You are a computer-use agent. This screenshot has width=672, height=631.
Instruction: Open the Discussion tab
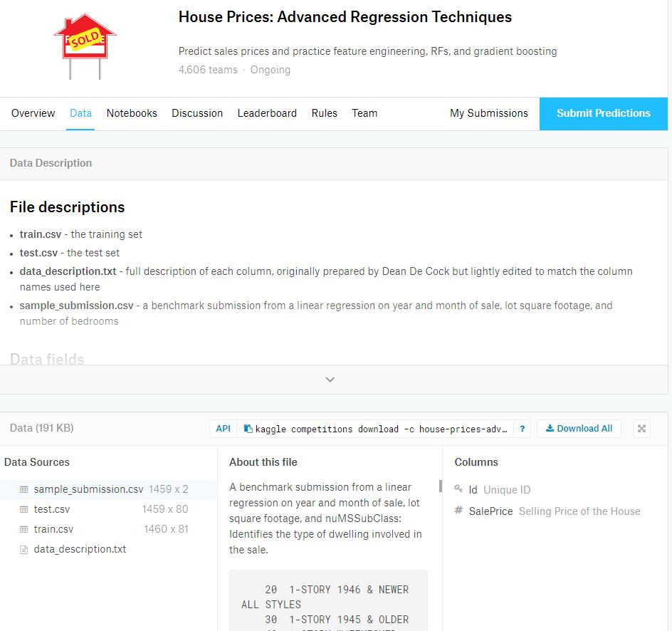[197, 113]
